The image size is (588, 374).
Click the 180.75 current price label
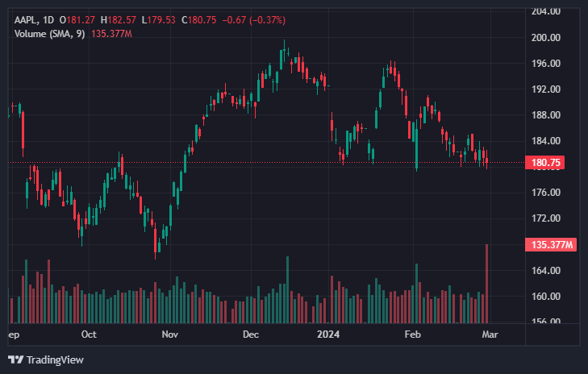(x=545, y=163)
